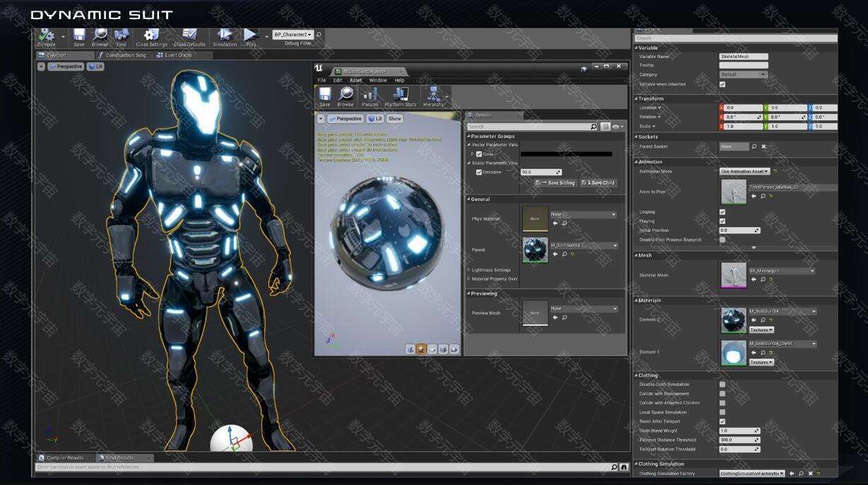The image size is (868, 485).
Task: Save the material instance in material editor
Action: (325, 97)
